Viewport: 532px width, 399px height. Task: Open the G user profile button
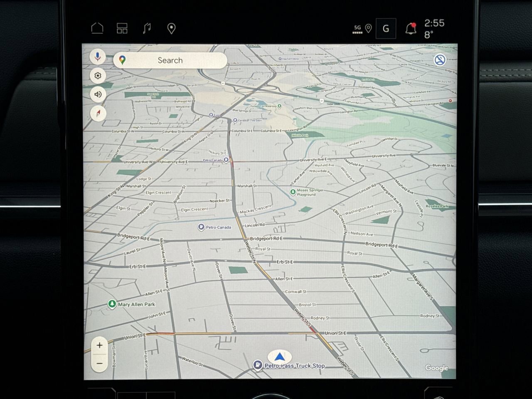pyautogui.click(x=386, y=29)
